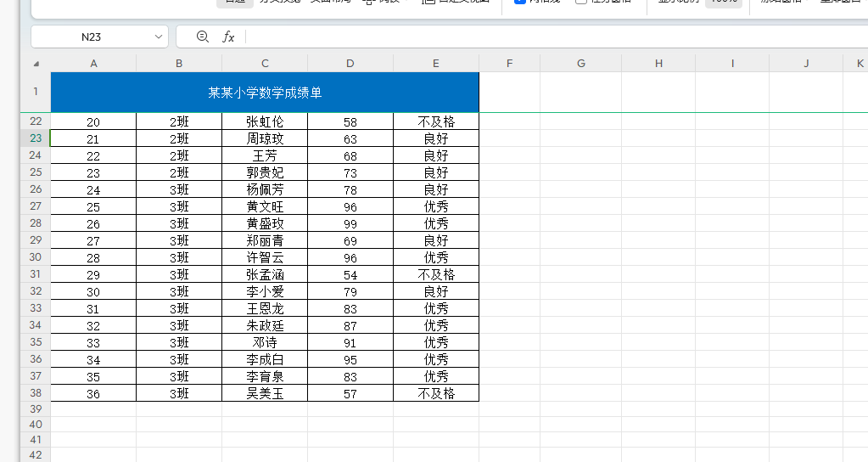Click the score 54 for 张孟涵

(x=350, y=274)
